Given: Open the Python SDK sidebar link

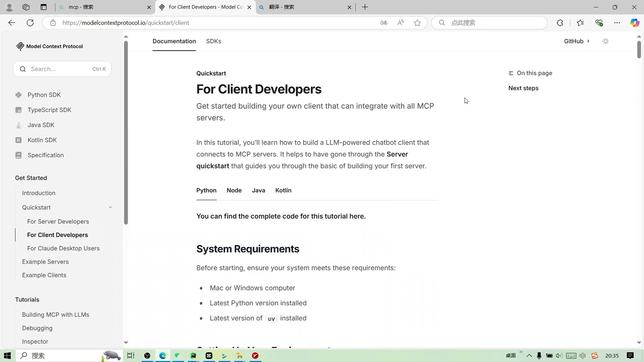Looking at the screenshot, I should tap(44, 95).
